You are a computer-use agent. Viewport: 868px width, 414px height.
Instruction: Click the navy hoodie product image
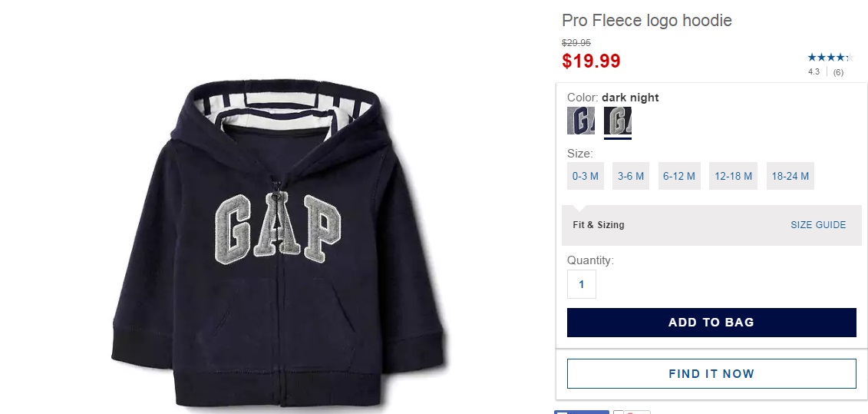tap(278, 243)
